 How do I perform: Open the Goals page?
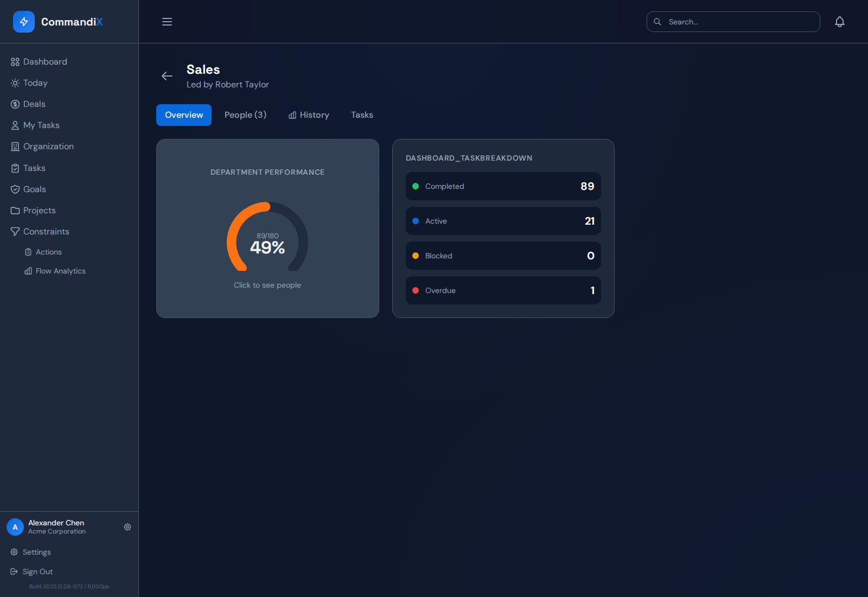point(35,189)
